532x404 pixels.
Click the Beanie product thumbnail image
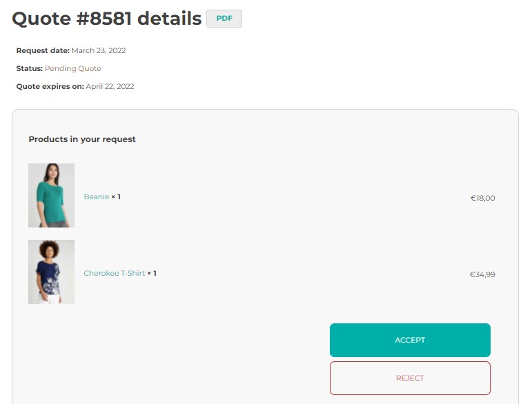point(52,195)
